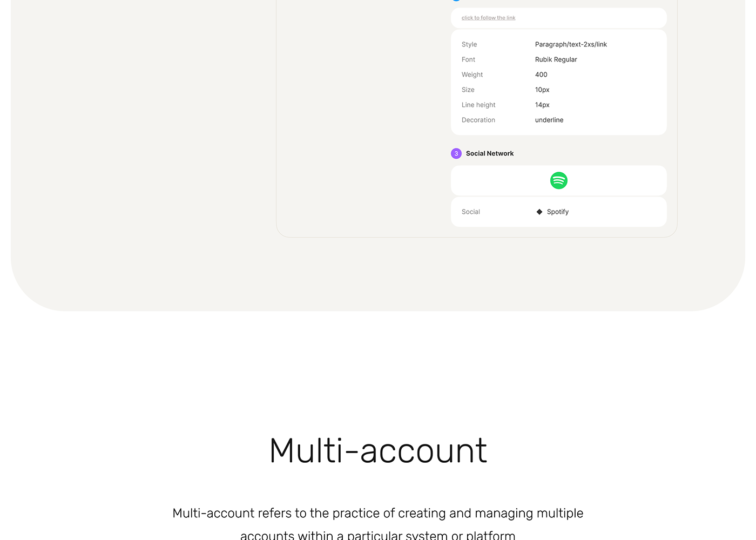Click the Social Network section heading
The image size is (756, 540).
[x=489, y=153]
